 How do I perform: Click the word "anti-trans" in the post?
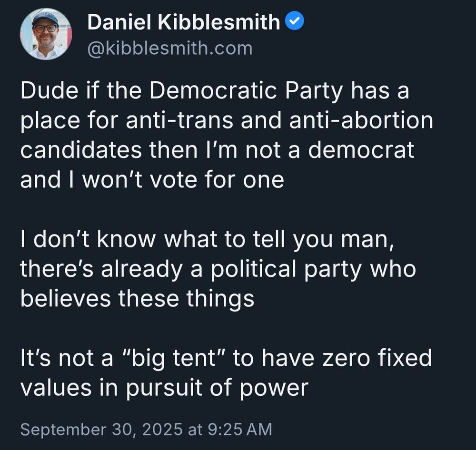(179, 120)
